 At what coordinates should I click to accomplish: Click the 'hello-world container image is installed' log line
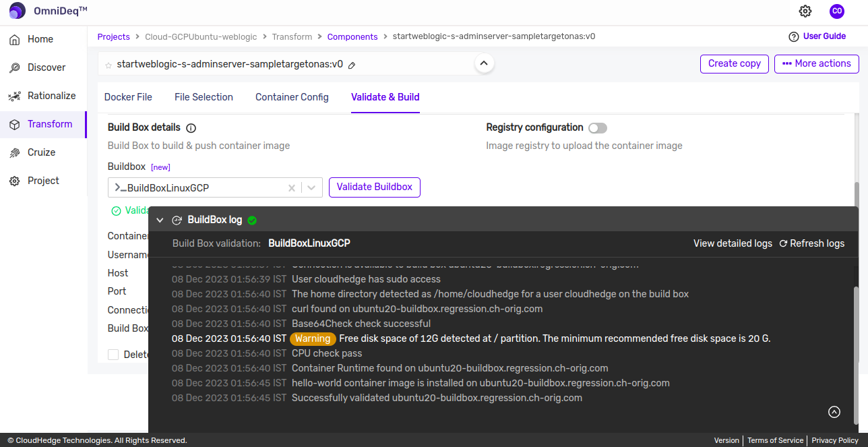click(x=480, y=383)
